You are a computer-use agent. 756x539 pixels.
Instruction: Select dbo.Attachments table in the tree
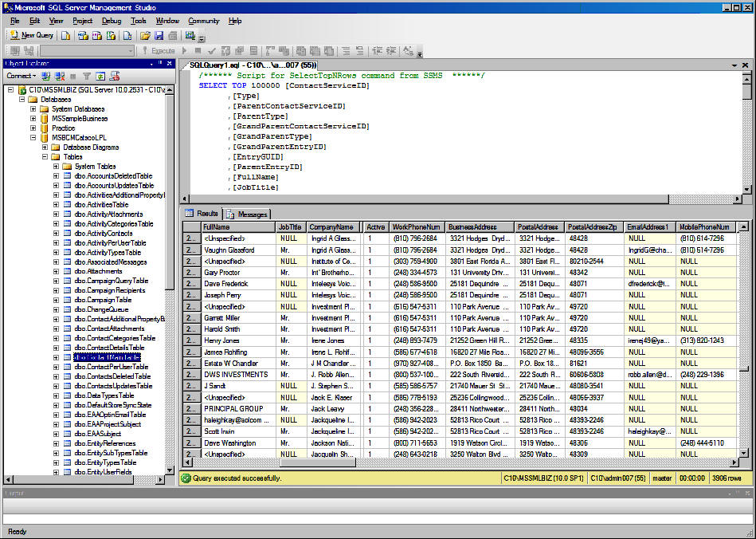pyautogui.click(x=98, y=271)
